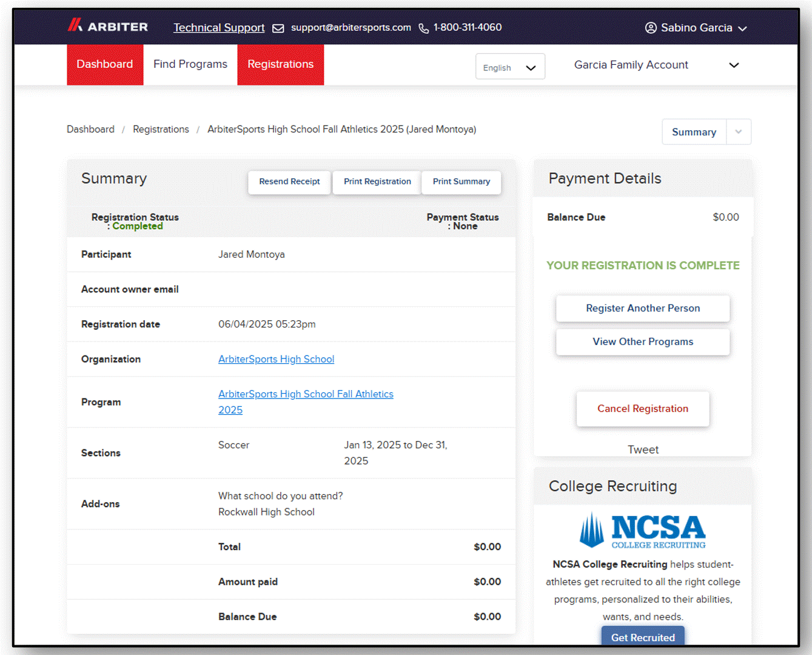Click the Technical Support link
812x655 pixels.
[x=219, y=28]
